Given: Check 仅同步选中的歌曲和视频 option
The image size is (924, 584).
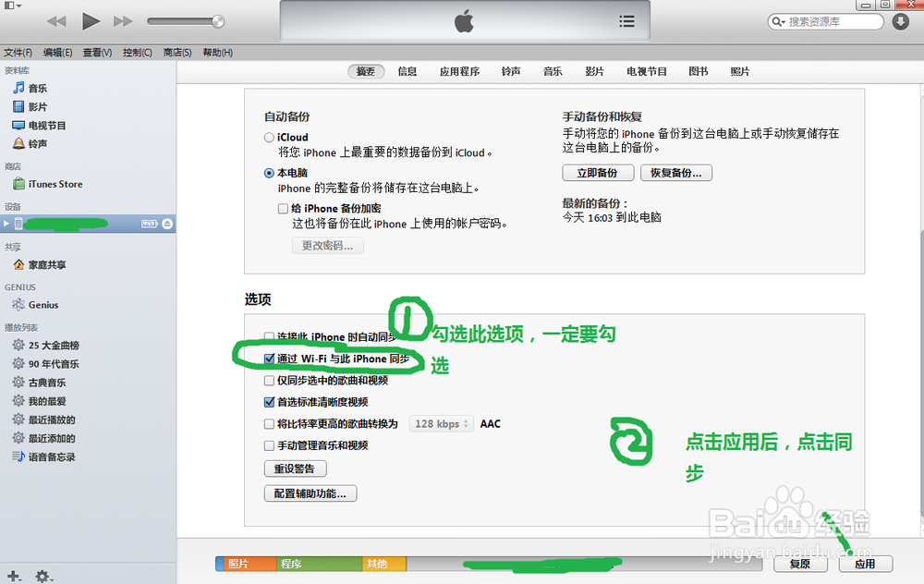Looking at the screenshot, I should [x=269, y=380].
